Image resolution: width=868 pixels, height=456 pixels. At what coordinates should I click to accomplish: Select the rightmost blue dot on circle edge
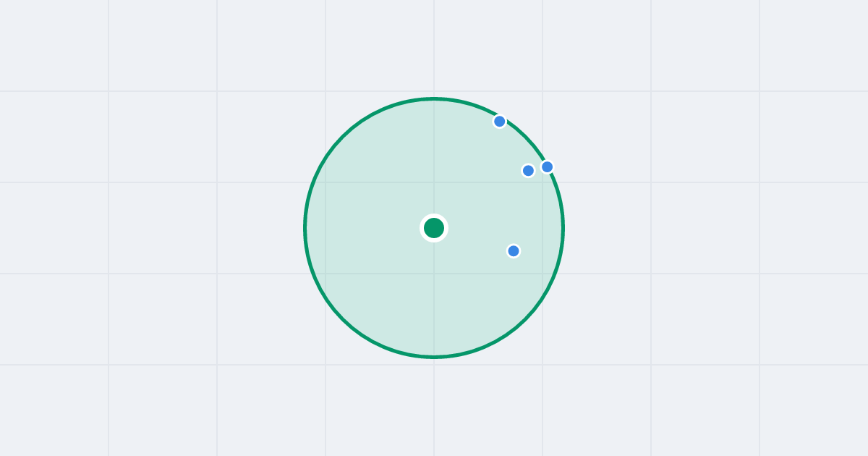pos(548,167)
